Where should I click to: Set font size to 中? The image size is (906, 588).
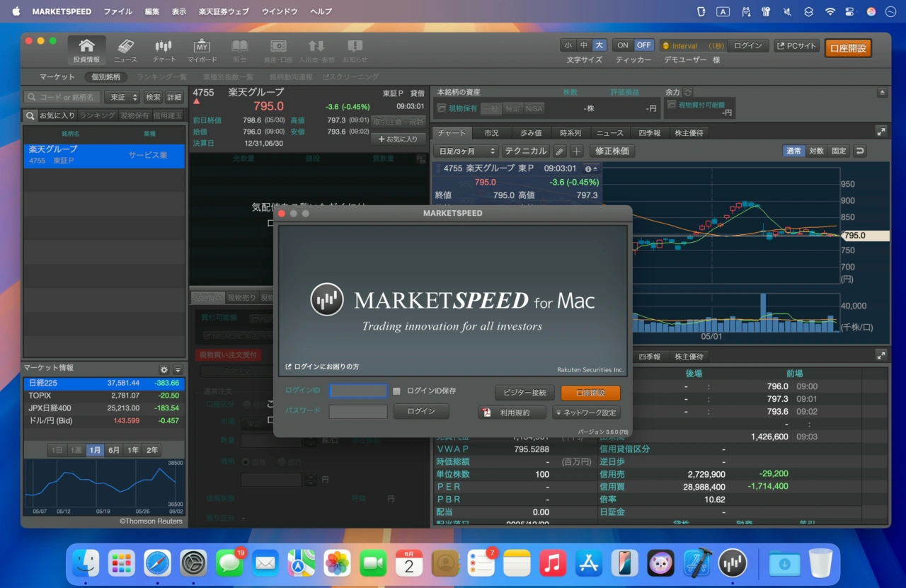click(x=583, y=45)
